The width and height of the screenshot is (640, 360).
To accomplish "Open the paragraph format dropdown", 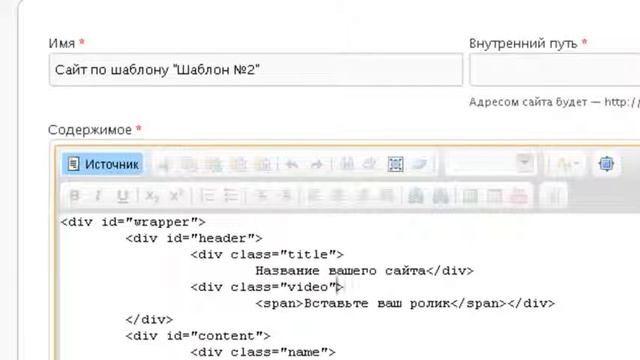I will click(490, 164).
